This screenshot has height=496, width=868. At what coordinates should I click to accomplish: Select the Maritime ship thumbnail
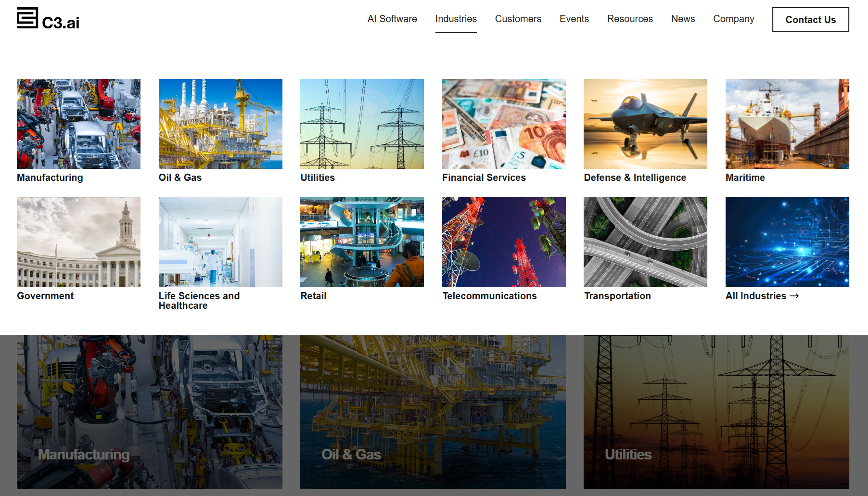tap(787, 124)
